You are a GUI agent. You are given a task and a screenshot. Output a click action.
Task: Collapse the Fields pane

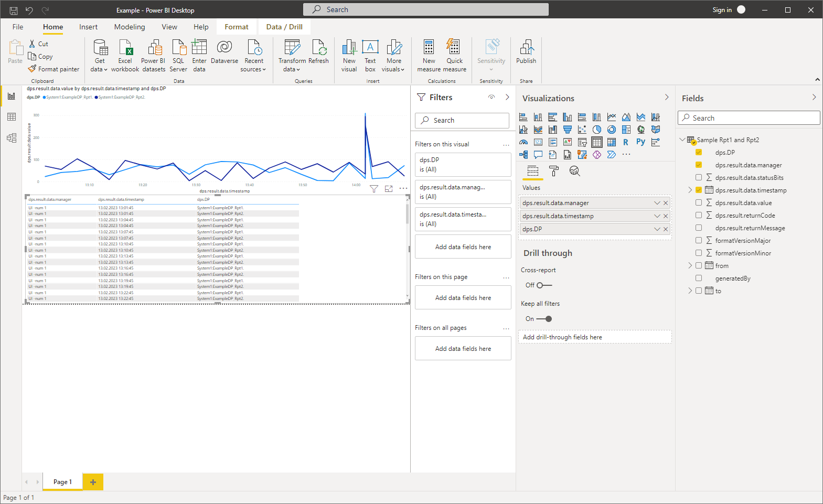(x=814, y=98)
